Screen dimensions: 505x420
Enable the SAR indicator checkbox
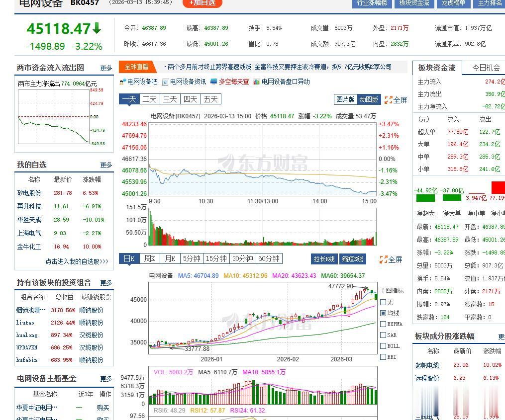[x=383, y=335]
